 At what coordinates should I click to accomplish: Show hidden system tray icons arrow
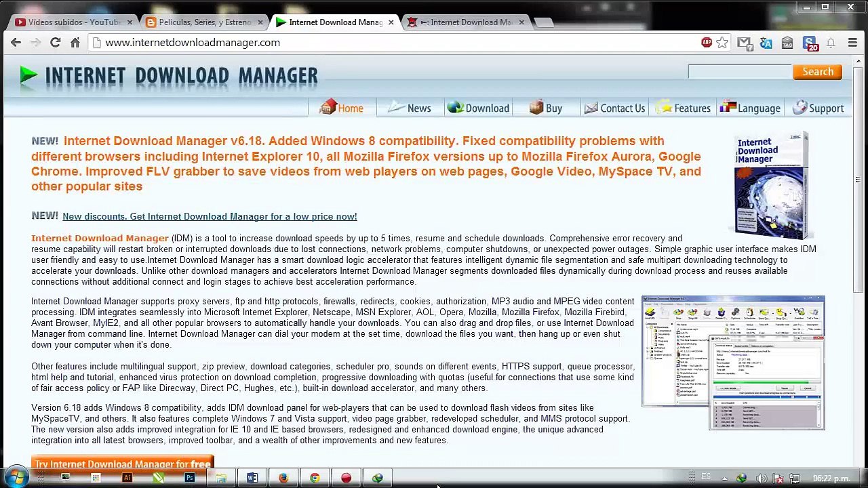click(x=724, y=479)
